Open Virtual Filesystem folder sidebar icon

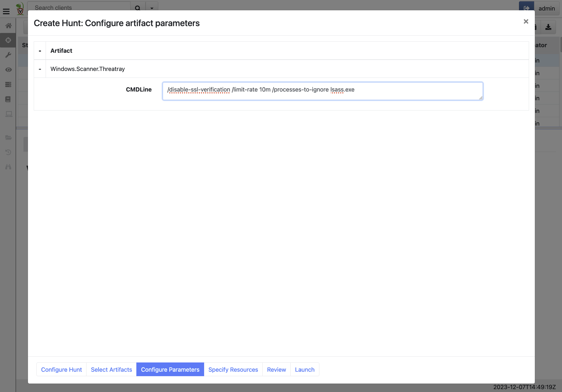click(8, 137)
